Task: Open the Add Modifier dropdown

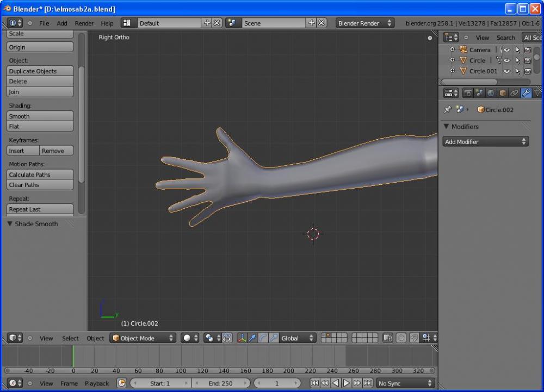Action: pyautogui.click(x=486, y=141)
